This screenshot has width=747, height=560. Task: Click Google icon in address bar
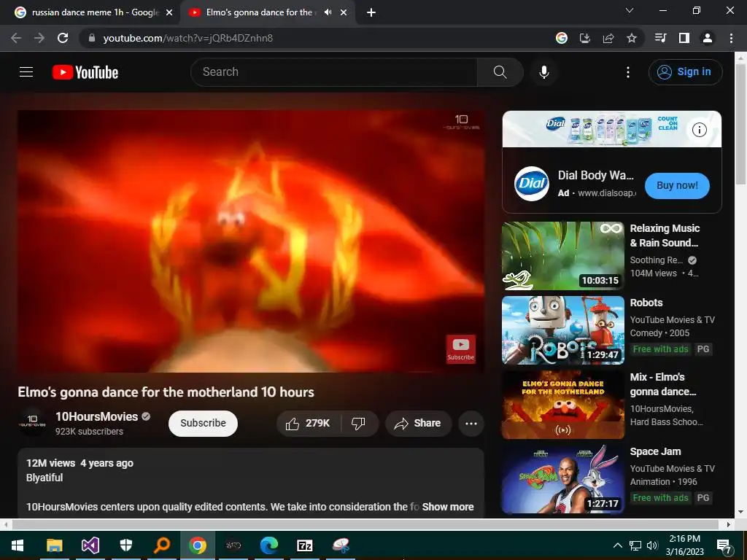click(x=562, y=38)
